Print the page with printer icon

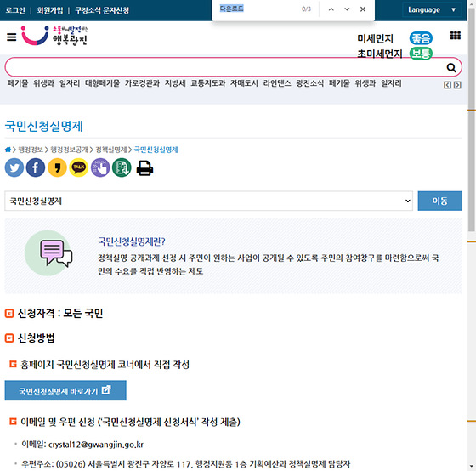[x=144, y=168]
